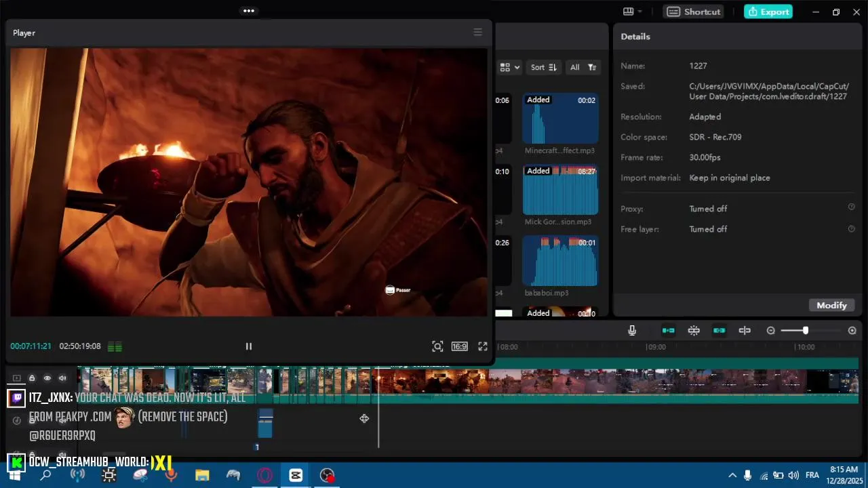Click the 09:00 mark on the timeline ruler
Image resolution: width=868 pixels, height=488 pixels.
656,347
